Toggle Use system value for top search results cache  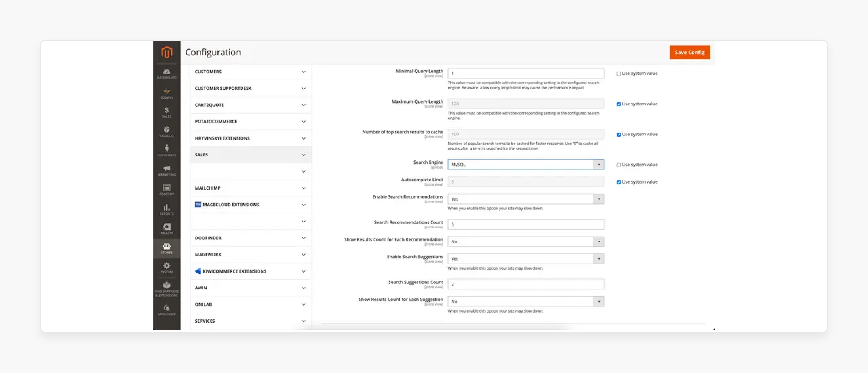[619, 135]
